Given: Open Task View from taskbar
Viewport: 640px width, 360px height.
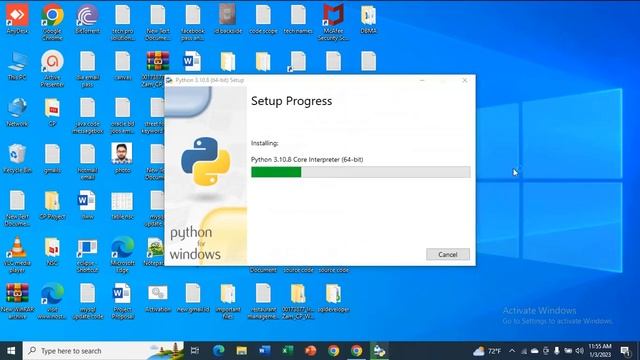Looking at the screenshot, I should 195,351.
